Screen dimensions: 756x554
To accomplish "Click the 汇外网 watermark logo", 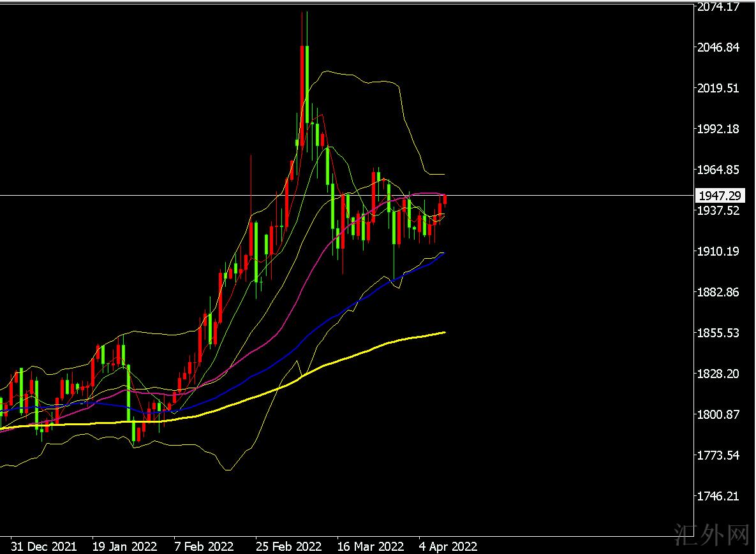I will (711, 535).
